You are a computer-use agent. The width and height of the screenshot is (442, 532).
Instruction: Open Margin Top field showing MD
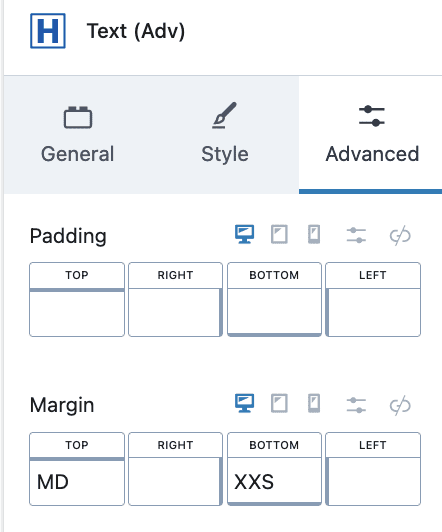click(x=77, y=482)
